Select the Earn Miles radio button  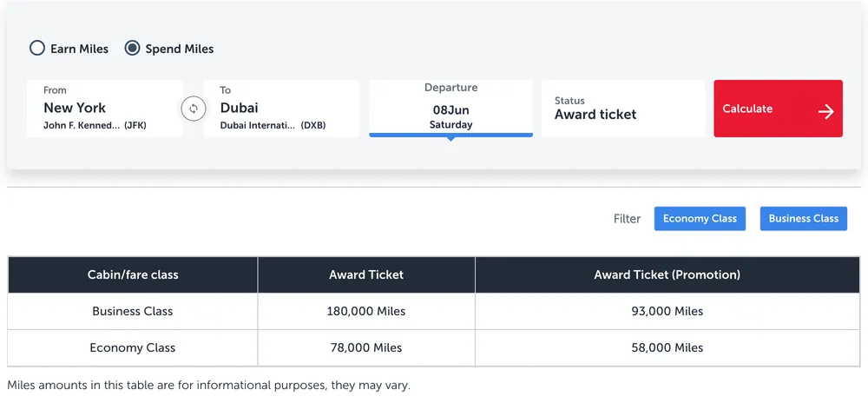tap(37, 49)
